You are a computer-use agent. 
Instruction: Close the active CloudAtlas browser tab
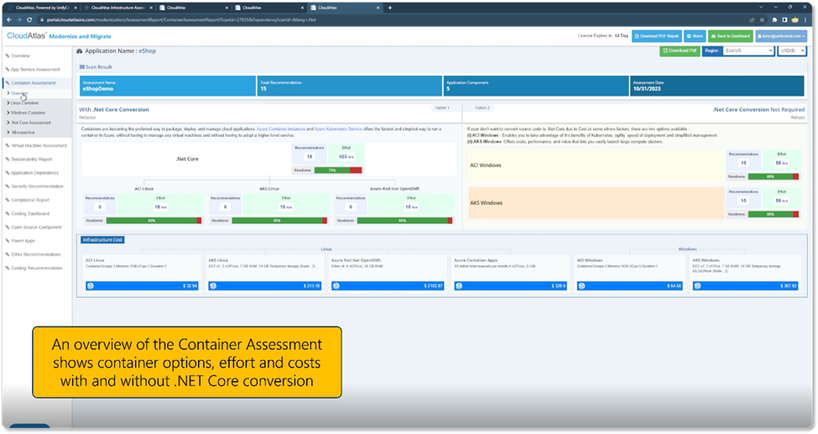tap(378, 8)
